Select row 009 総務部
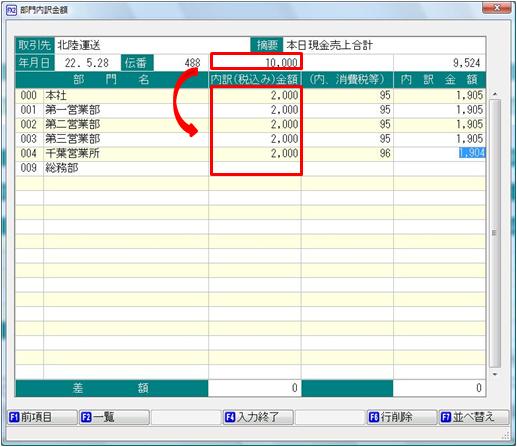 [250, 168]
